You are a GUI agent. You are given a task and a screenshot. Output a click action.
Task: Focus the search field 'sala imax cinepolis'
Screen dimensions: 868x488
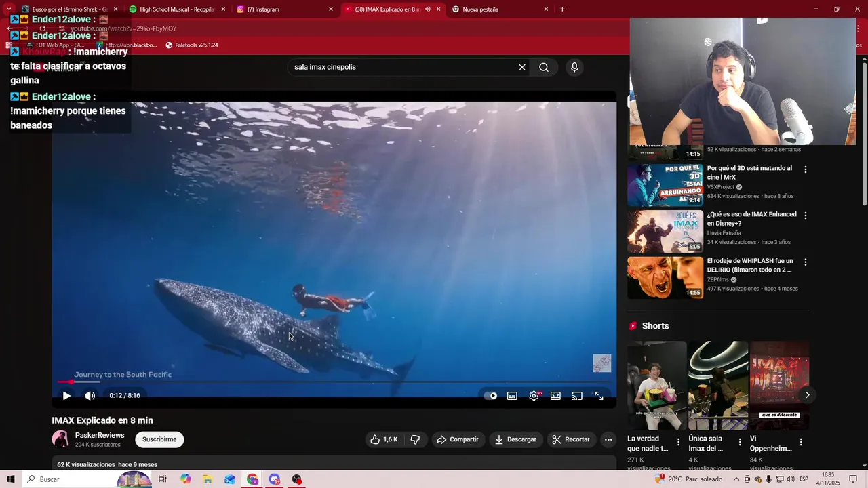click(402, 67)
